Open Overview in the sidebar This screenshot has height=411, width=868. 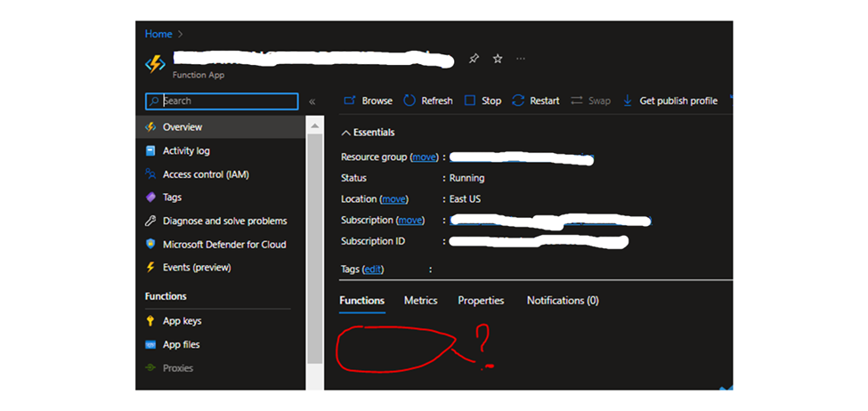(220, 126)
